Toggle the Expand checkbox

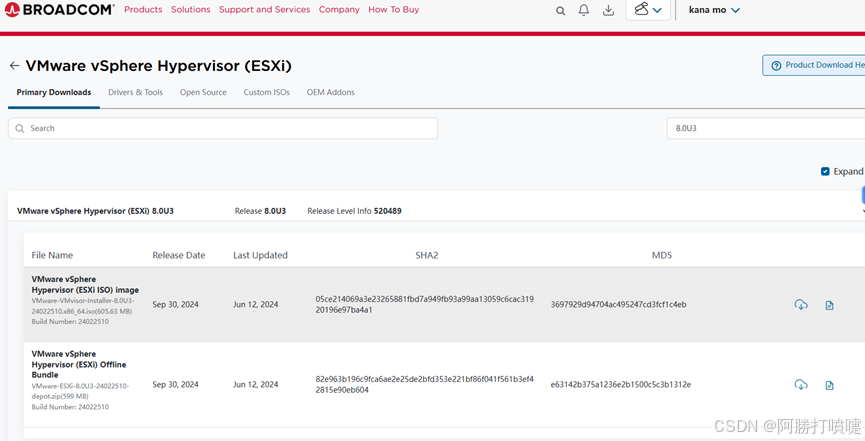[x=825, y=172]
